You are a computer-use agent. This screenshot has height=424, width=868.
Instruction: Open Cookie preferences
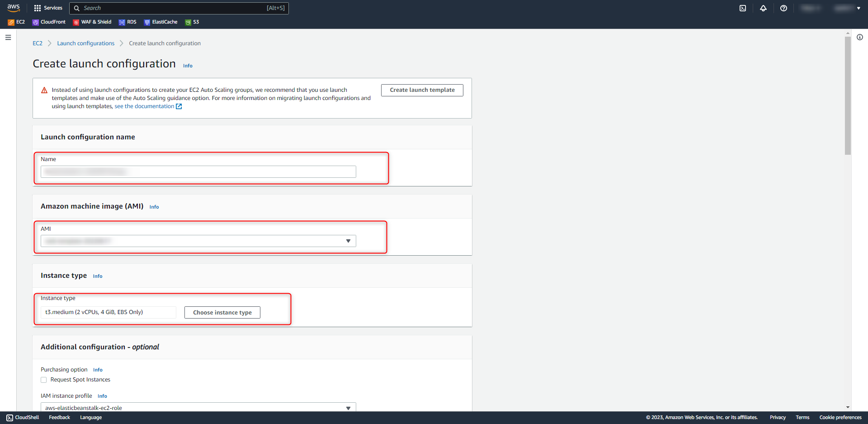(840, 418)
